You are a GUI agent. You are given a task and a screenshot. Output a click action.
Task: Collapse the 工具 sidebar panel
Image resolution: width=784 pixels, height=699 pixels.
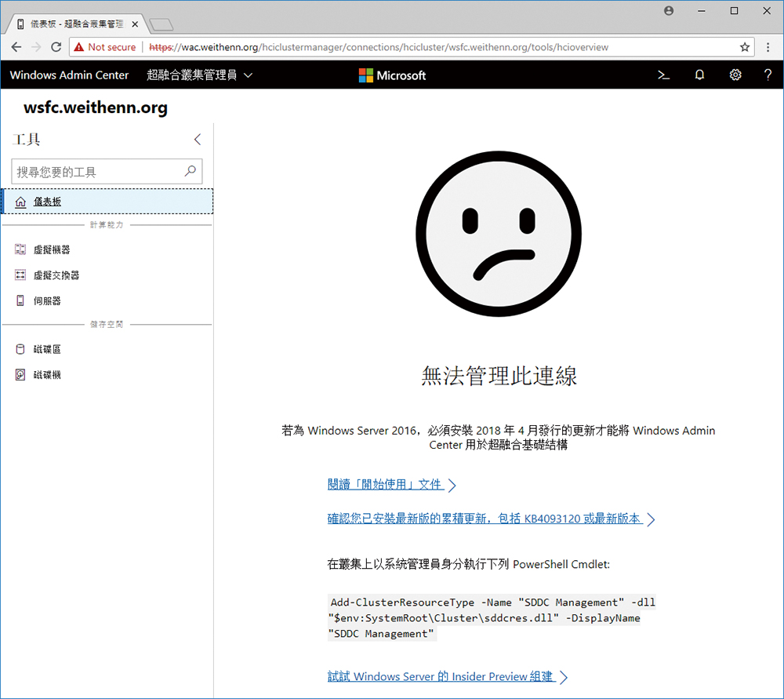click(198, 140)
